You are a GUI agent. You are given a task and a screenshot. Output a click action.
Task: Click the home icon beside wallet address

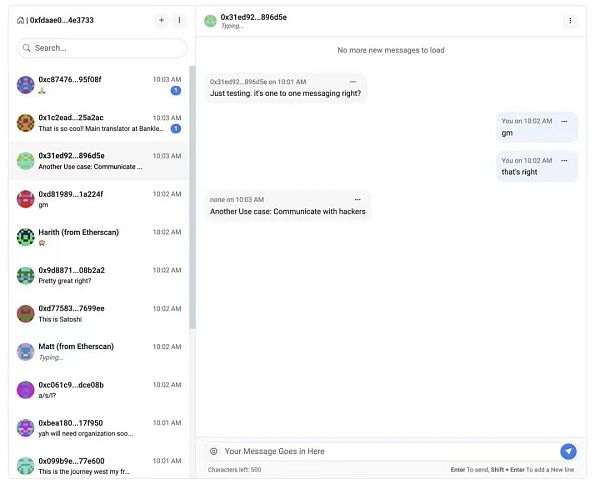pyautogui.click(x=21, y=20)
